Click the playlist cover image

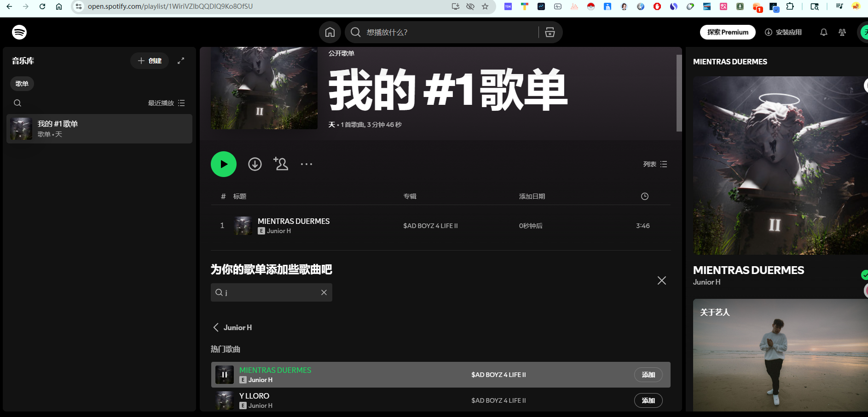[264, 88]
